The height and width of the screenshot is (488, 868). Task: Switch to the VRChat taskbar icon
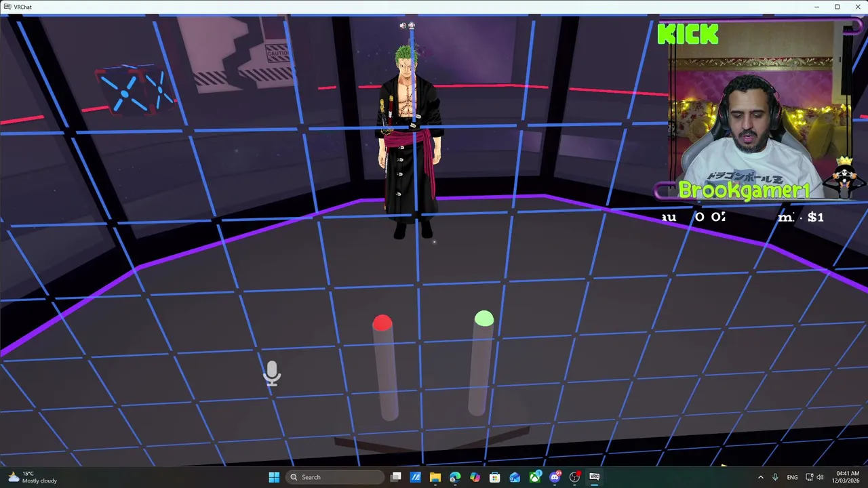[x=595, y=477]
